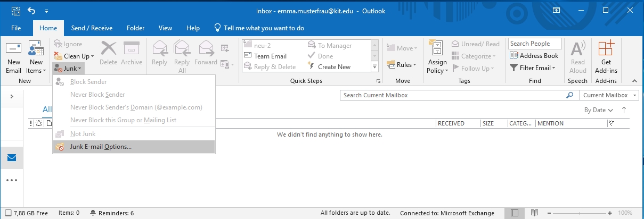Open the Address Book
This screenshot has height=219, width=644.
(x=534, y=56)
